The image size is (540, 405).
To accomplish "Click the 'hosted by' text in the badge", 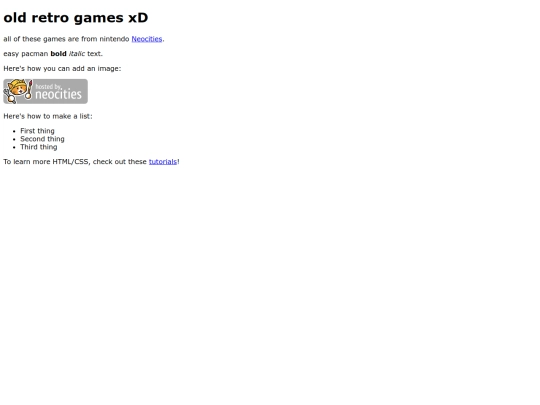I will pos(48,86).
